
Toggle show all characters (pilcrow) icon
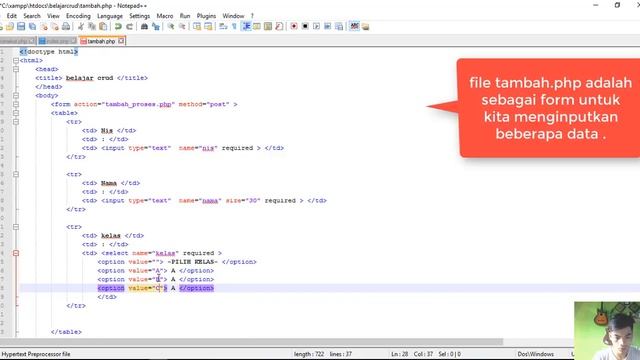tap(234, 27)
